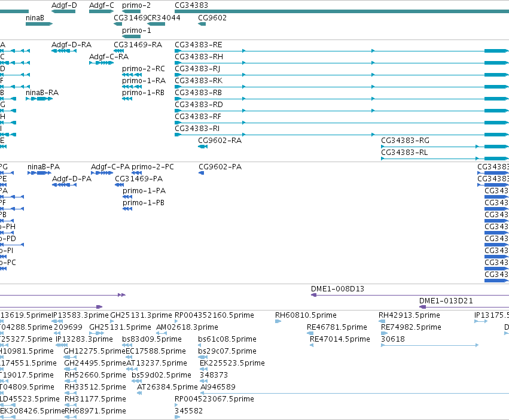Open the CG34383-RF transcript label

pyautogui.click(x=198, y=117)
